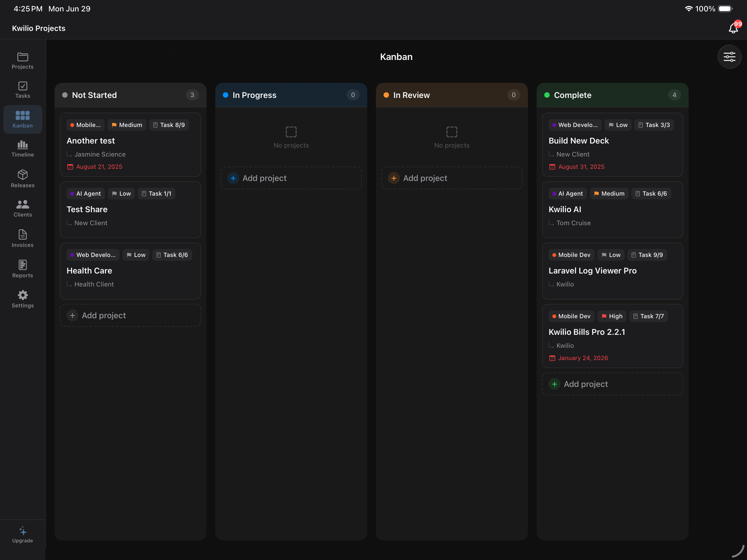Click the Complete column header
747x560 pixels.
pyautogui.click(x=613, y=95)
